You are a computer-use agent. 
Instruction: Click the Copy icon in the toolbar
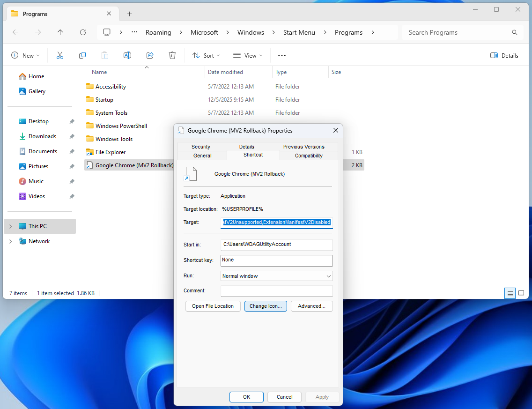82,55
